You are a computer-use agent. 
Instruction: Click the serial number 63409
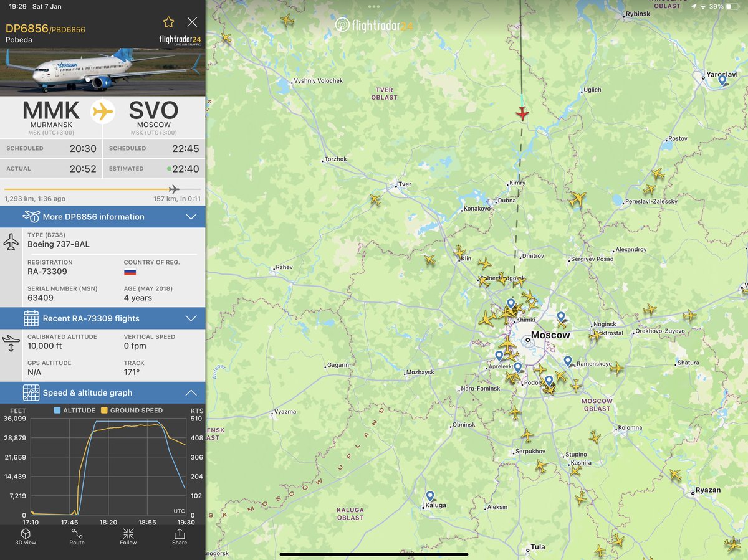41,298
